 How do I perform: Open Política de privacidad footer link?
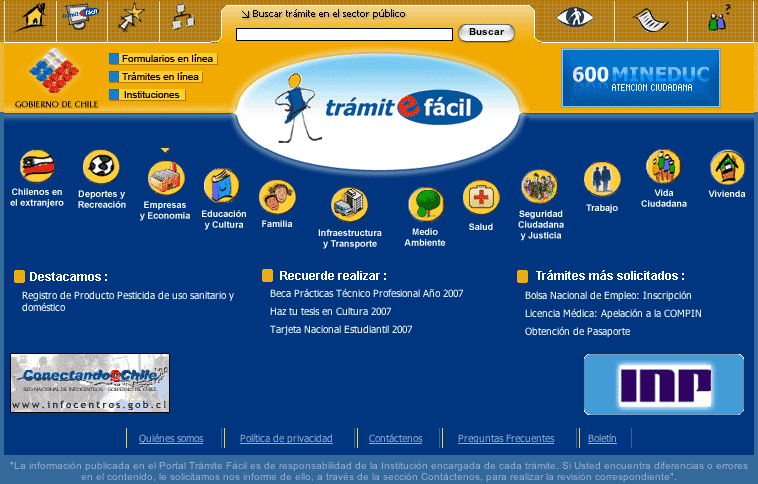pos(286,439)
